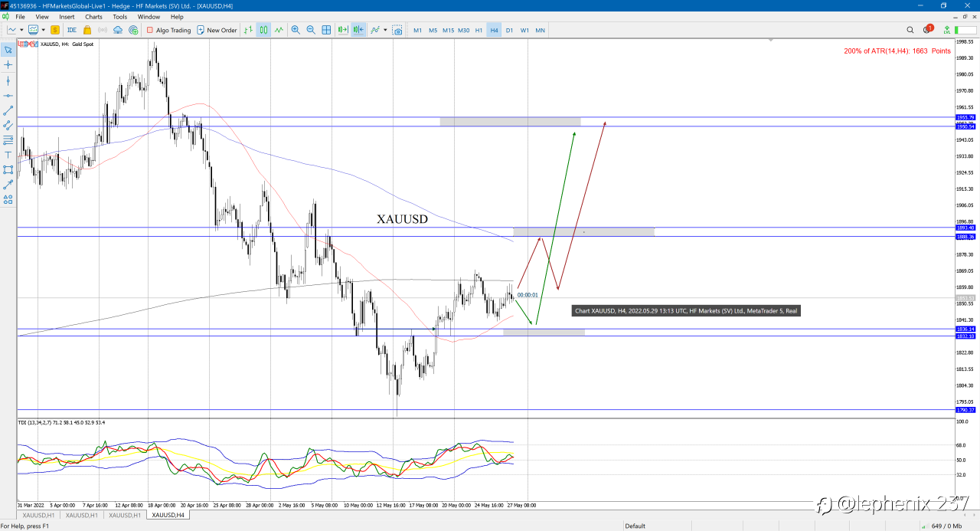Image resolution: width=980 pixels, height=531 pixels.
Task: Open the Charts menu
Action: [93, 16]
